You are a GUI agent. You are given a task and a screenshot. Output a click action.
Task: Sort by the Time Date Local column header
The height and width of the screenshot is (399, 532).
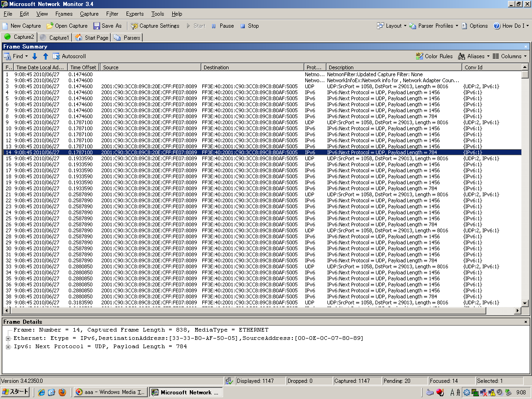click(40, 67)
